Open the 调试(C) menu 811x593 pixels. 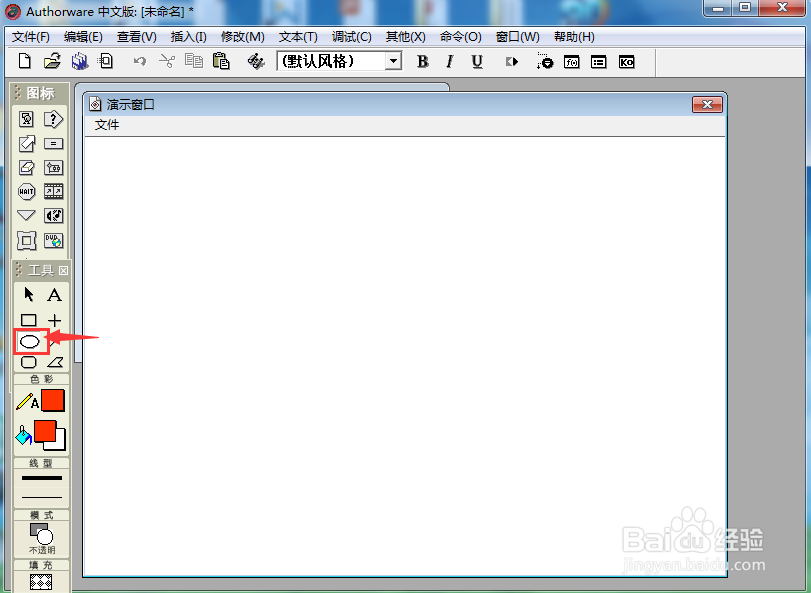tap(352, 37)
